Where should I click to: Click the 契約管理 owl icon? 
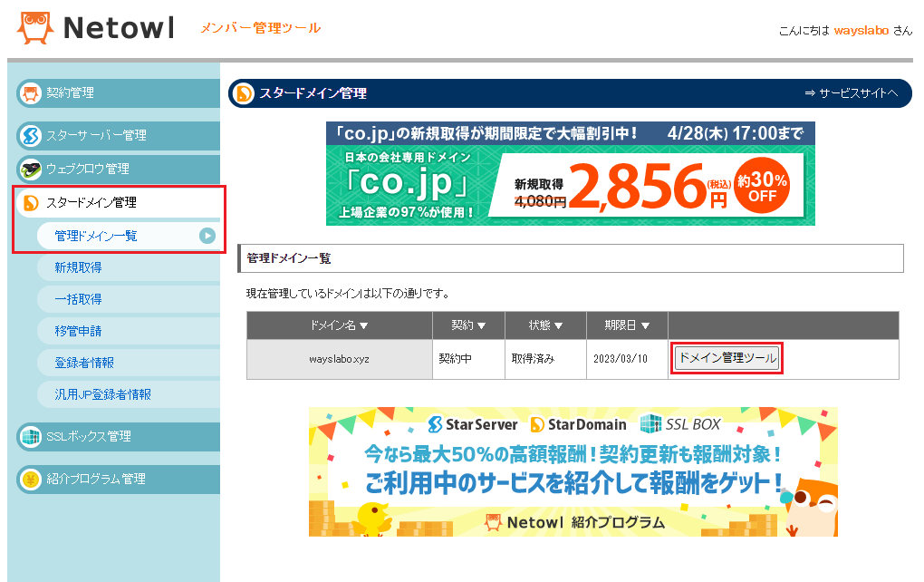(x=31, y=93)
